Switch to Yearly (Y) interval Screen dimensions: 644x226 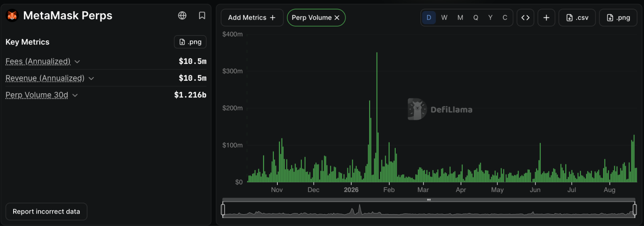[490, 18]
